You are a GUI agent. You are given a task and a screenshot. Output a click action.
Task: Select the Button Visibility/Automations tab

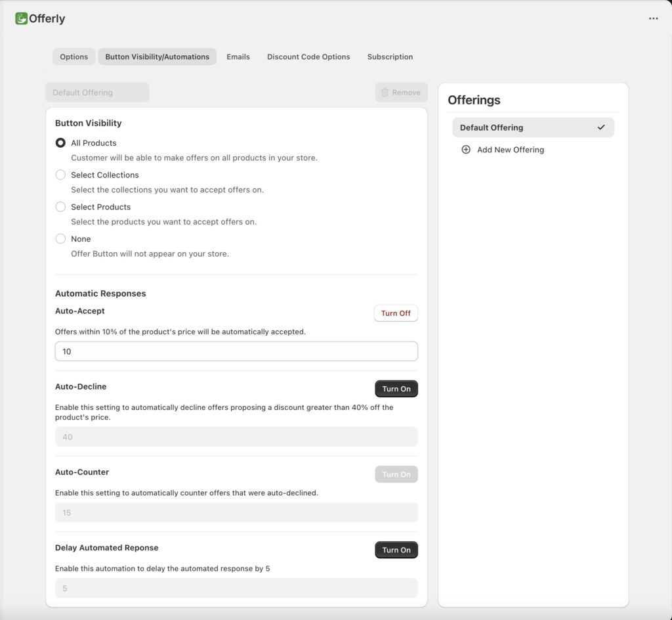pyautogui.click(x=157, y=56)
